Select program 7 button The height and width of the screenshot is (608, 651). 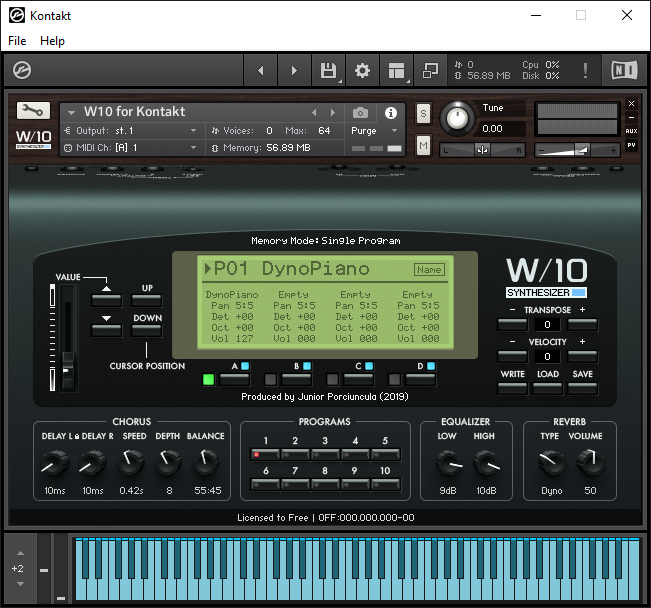(x=295, y=484)
